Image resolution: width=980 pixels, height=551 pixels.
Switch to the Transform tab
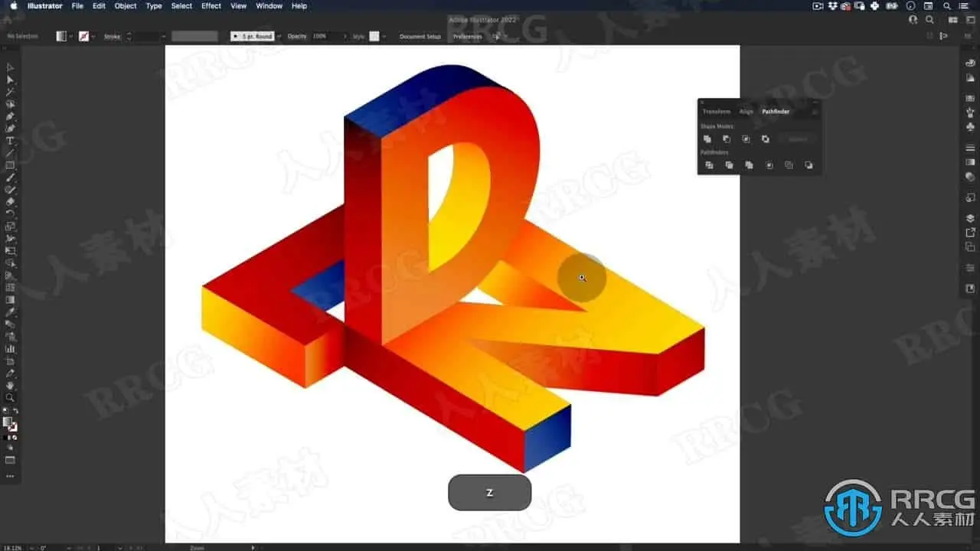(x=717, y=112)
